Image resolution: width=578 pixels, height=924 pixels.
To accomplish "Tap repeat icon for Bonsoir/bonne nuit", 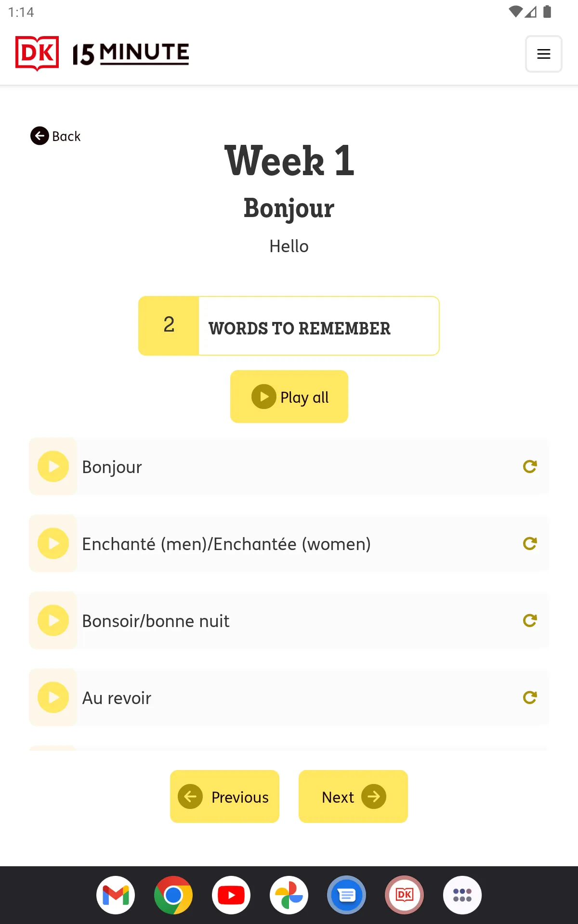I will click(x=530, y=620).
